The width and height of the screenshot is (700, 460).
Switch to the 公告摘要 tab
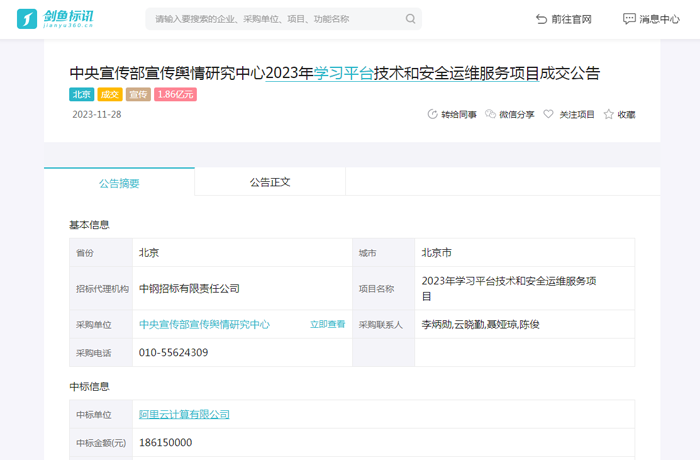119,183
